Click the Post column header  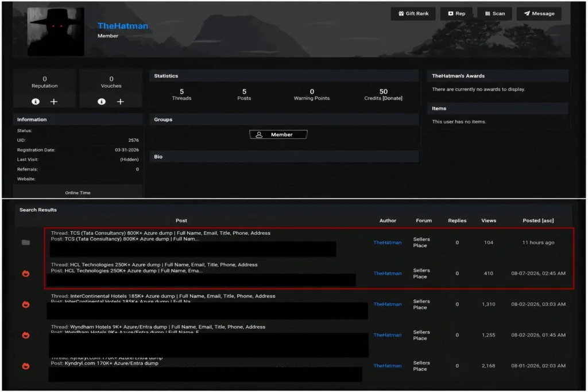pyautogui.click(x=181, y=221)
